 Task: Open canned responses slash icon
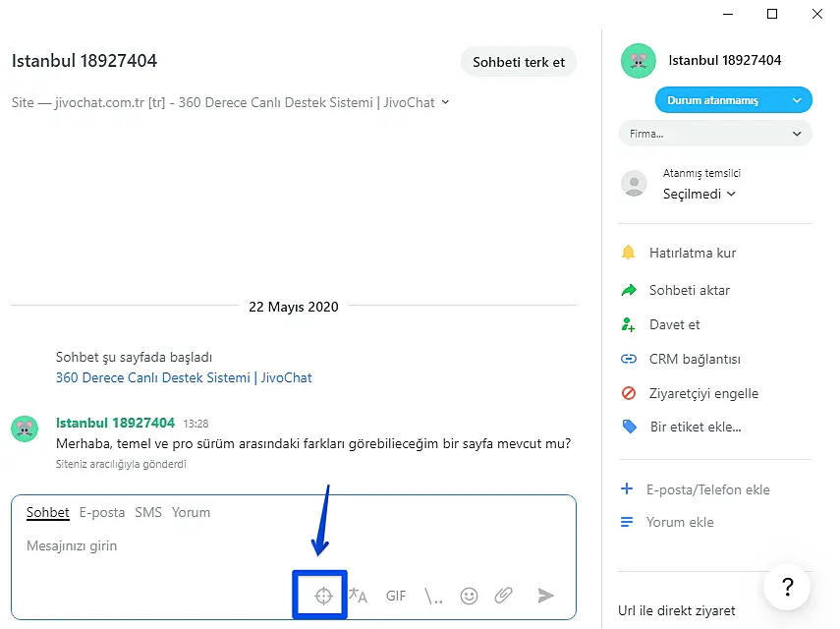pyautogui.click(x=433, y=596)
